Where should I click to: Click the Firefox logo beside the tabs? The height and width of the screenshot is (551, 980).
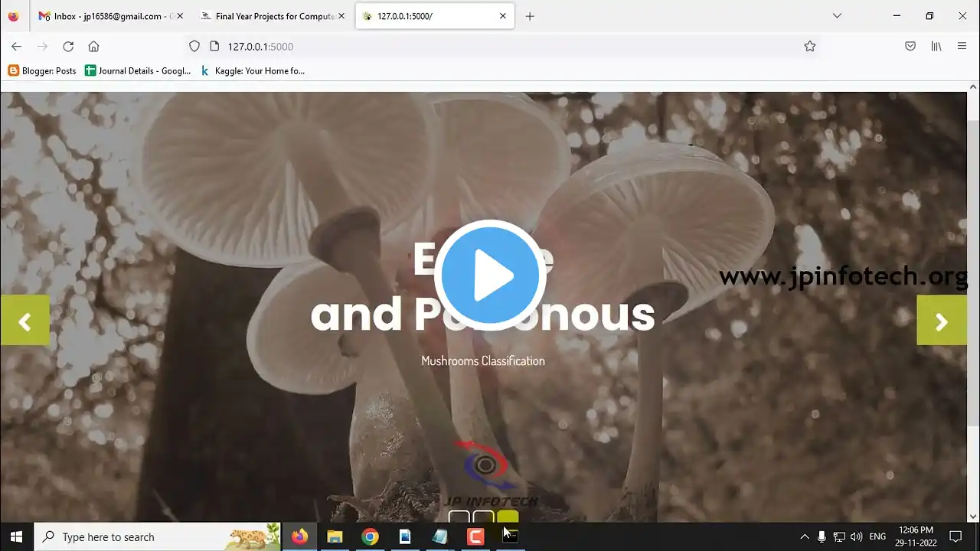pyautogui.click(x=13, y=16)
